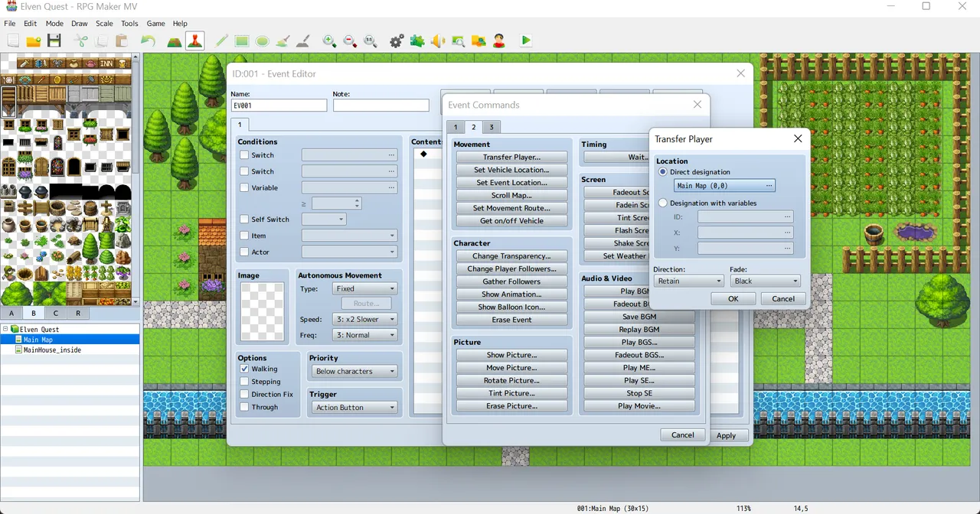Enable the Item condition checkbox
Viewport: 980px width, 514px height.
click(x=244, y=236)
